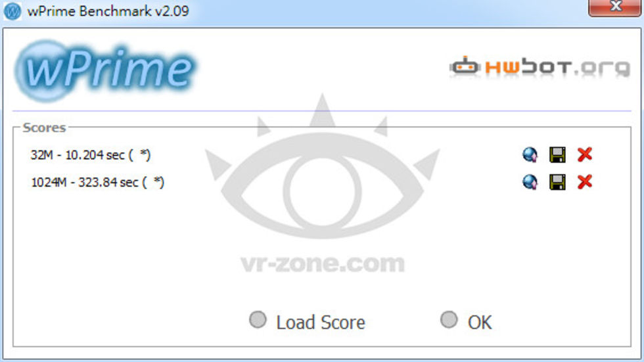Click the large wPrime logo
The width and height of the screenshot is (644, 362).
tap(106, 70)
